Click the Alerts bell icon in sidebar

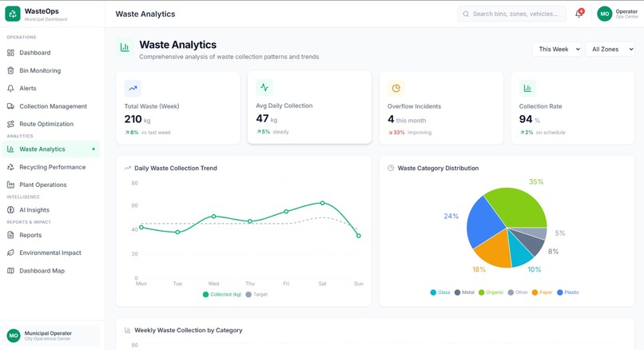pyautogui.click(x=10, y=89)
